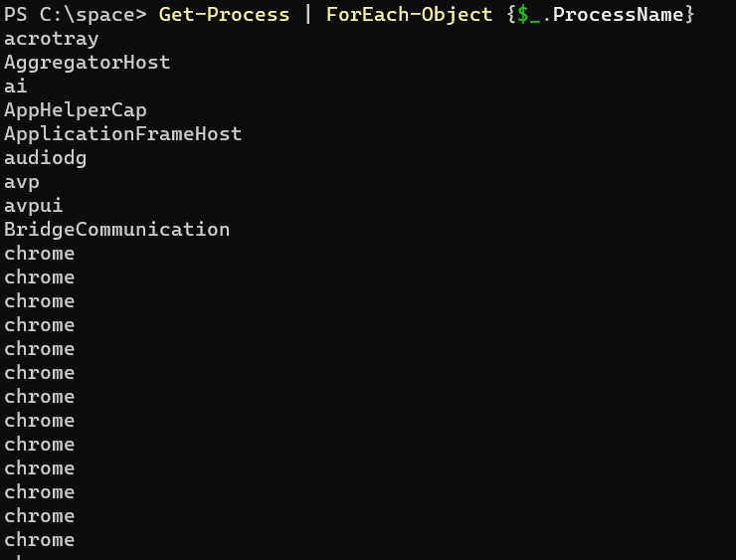Click the pipe symbol in the command
Image resolution: width=736 pixels, height=560 pixels.
[x=308, y=15]
